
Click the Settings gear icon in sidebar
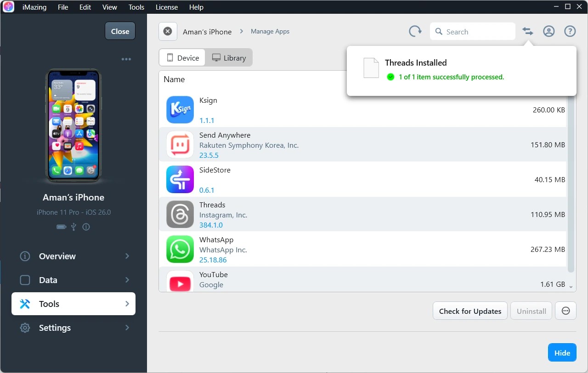25,328
